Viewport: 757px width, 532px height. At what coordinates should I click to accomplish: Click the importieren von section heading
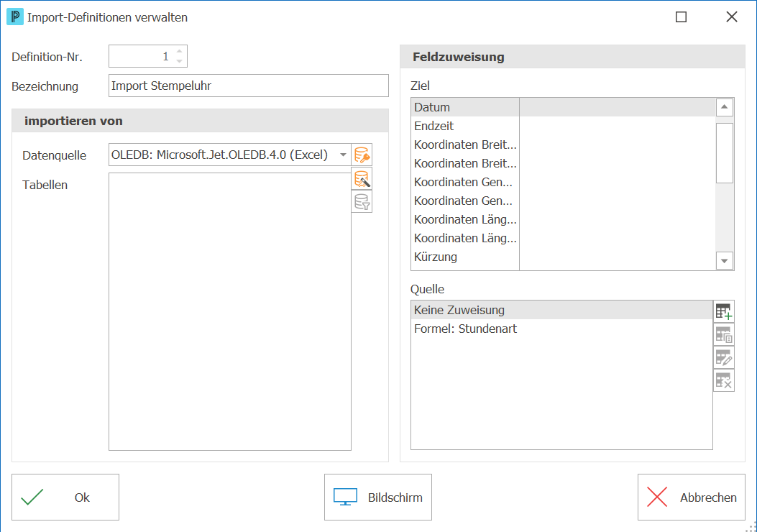73,121
